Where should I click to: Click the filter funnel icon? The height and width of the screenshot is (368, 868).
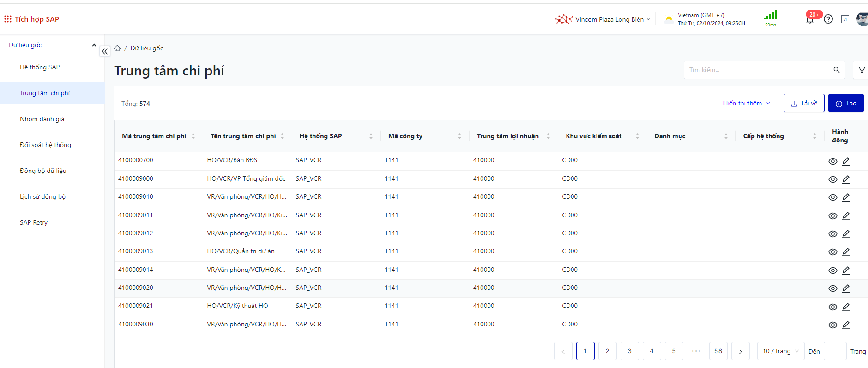[x=862, y=70]
